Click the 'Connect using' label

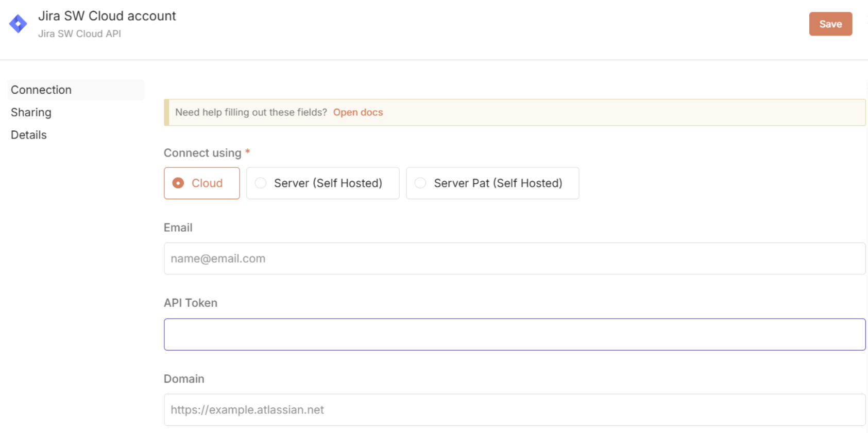point(202,153)
